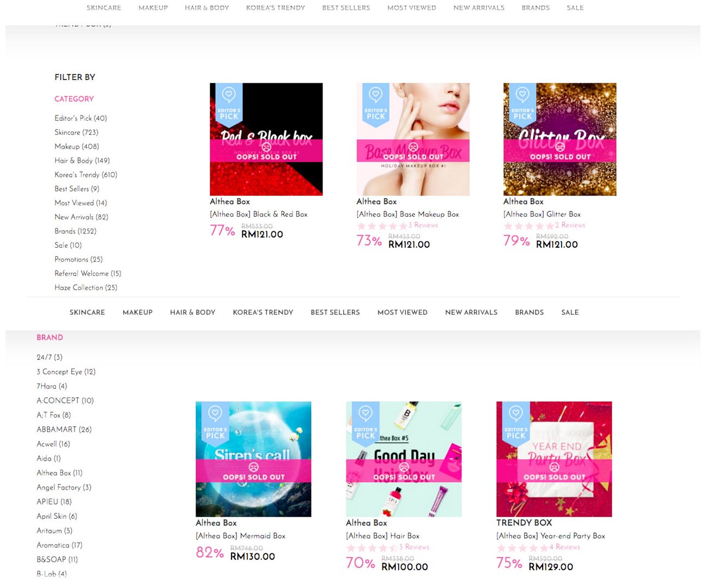The width and height of the screenshot is (706, 588).
Task: Select brand ABBAMART (26)
Action: 64,430
